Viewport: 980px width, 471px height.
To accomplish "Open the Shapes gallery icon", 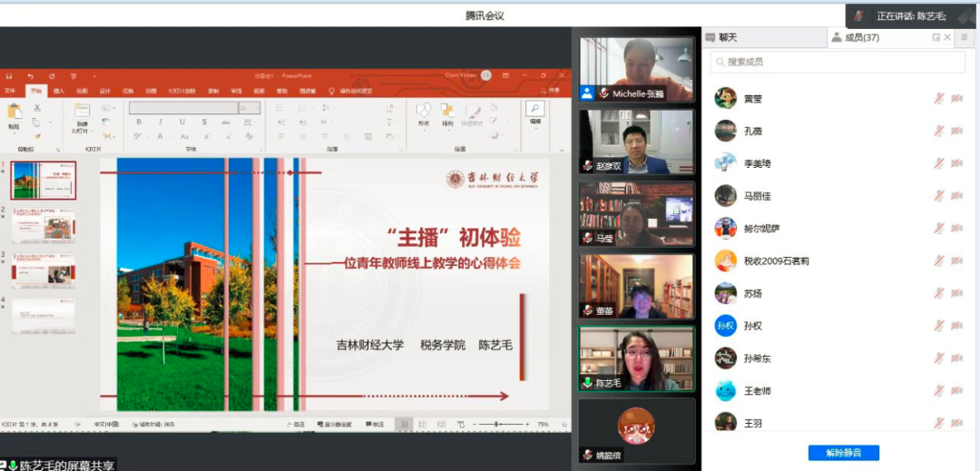I will pyautogui.click(x=423, y=113).
